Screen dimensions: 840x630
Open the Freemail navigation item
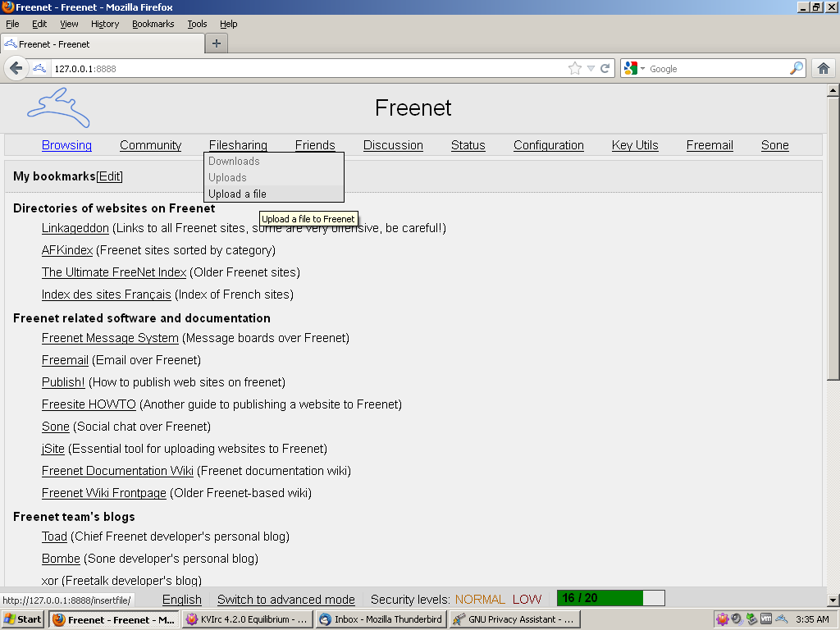click(x=710, y=145)
